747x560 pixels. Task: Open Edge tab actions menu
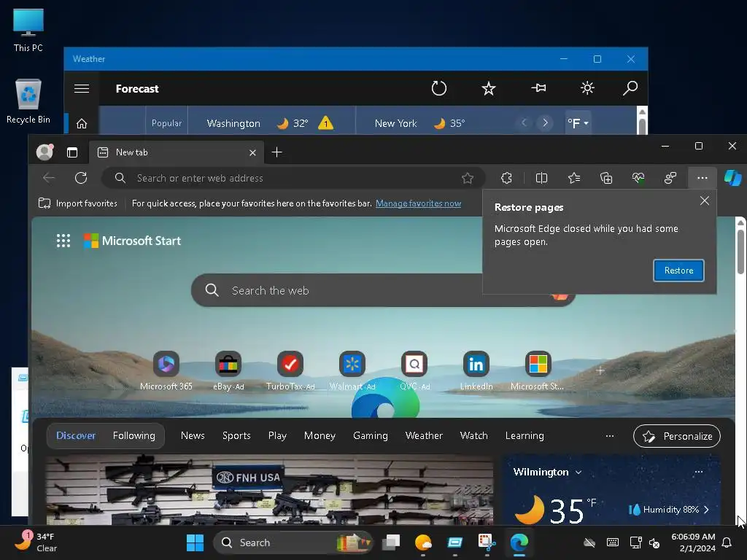tap(72, 152)
